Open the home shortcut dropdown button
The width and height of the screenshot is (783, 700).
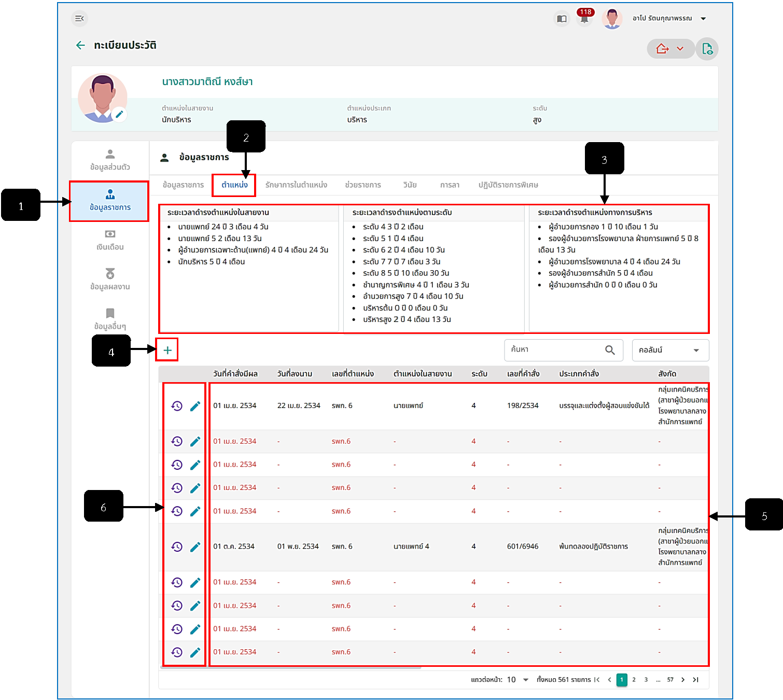tap(670, 49)
